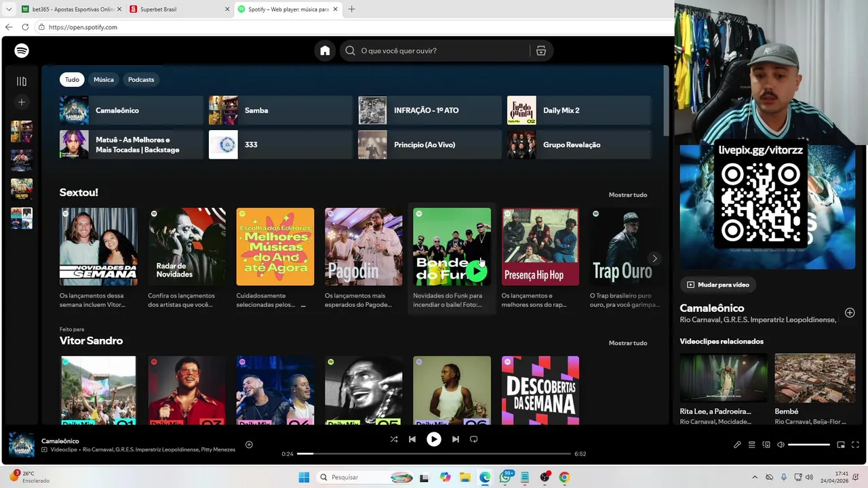
Task: Expand the browser tab search dropdown
Action: click(x=8, y=9)
